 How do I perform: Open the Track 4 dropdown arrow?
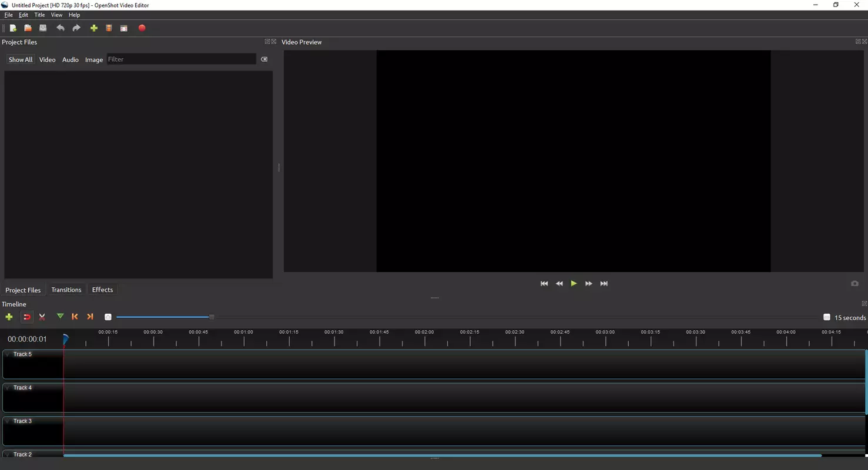click(x=8, y=388)
